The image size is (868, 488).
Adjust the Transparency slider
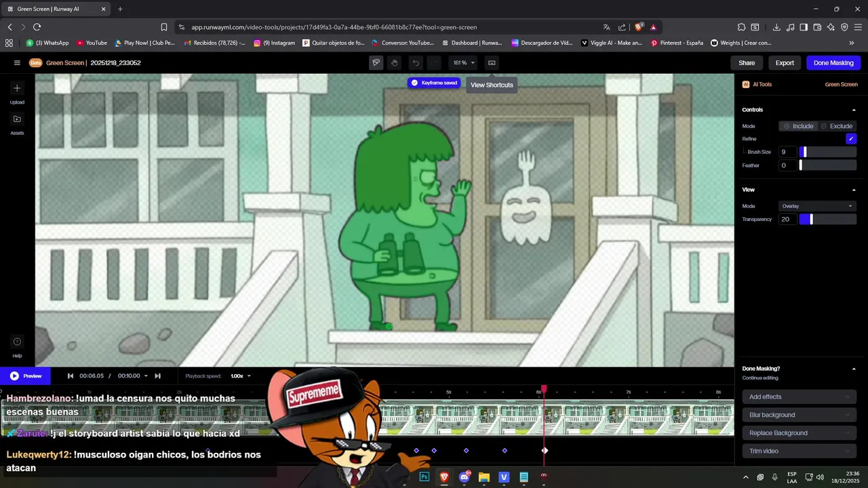coord(828,220)
